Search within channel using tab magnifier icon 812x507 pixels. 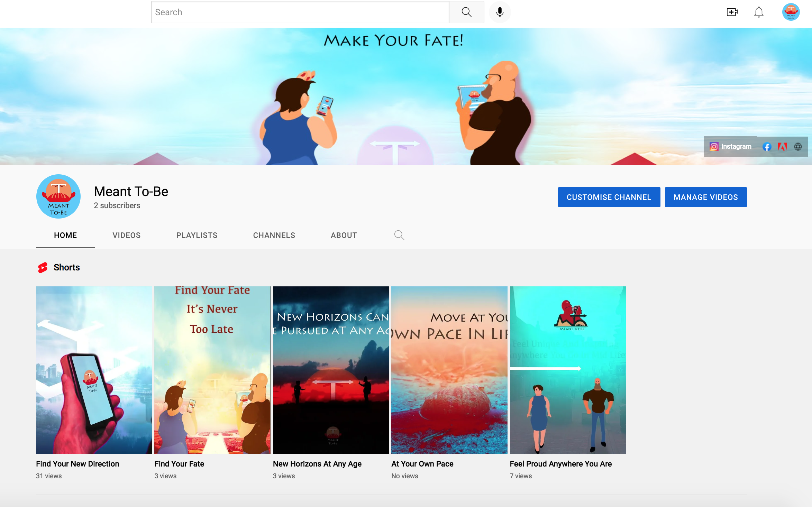coord(399,235)
